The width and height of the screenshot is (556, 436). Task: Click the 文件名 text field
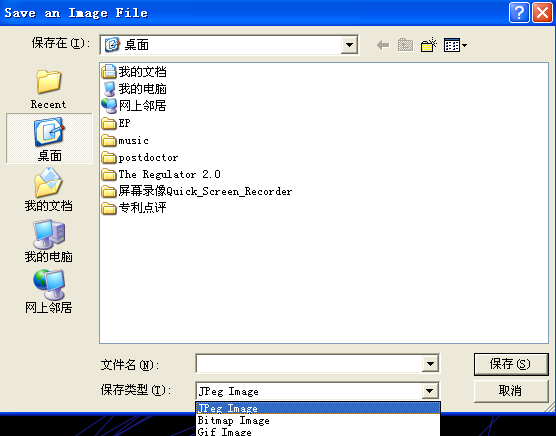tap(308, 364)
